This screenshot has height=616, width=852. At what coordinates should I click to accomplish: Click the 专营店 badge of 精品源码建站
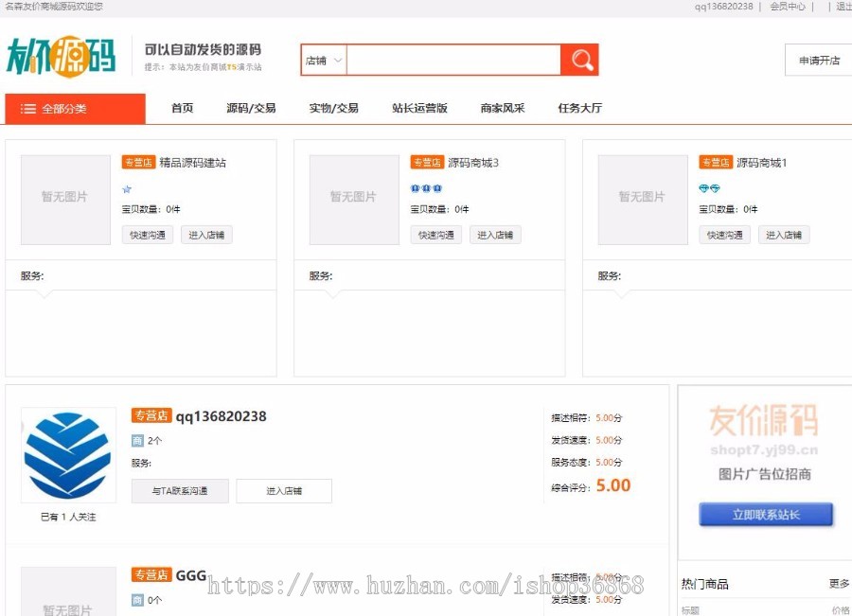[x=138, y=162]
